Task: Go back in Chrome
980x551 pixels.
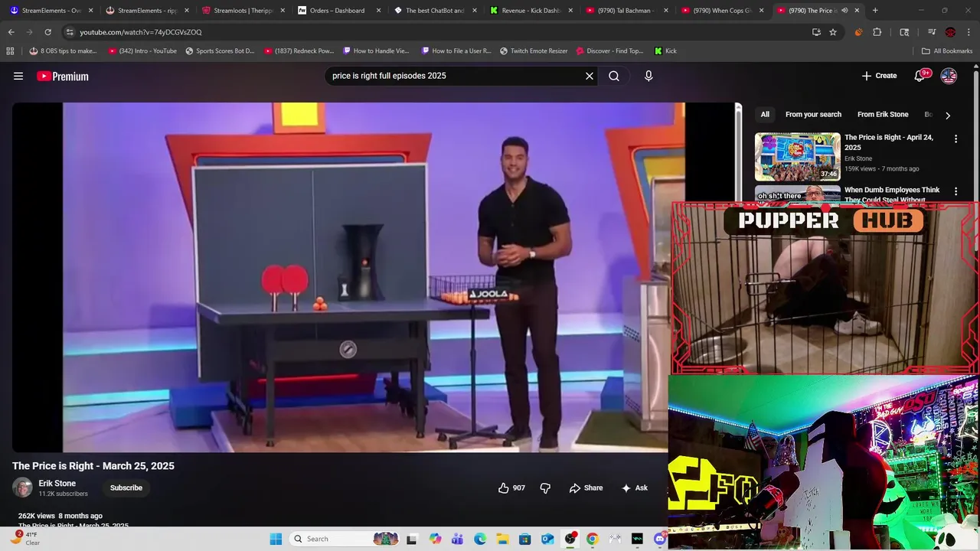Action: click(11, 32)
